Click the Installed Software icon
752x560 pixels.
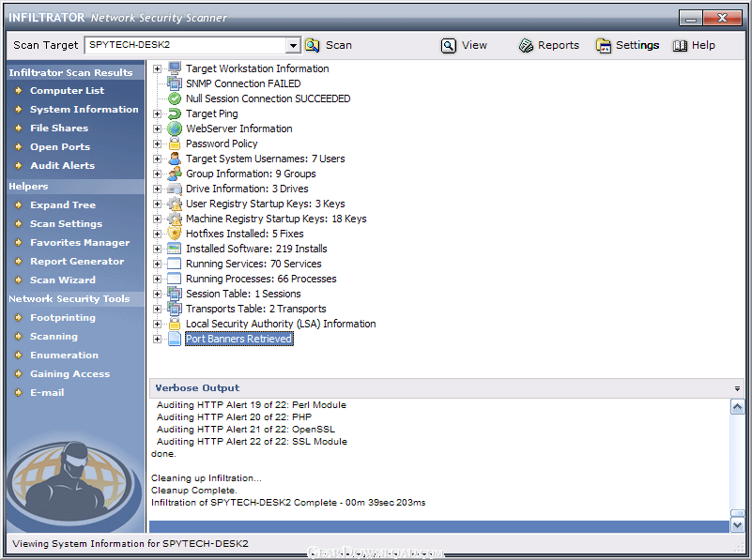(x=175, y=249)
